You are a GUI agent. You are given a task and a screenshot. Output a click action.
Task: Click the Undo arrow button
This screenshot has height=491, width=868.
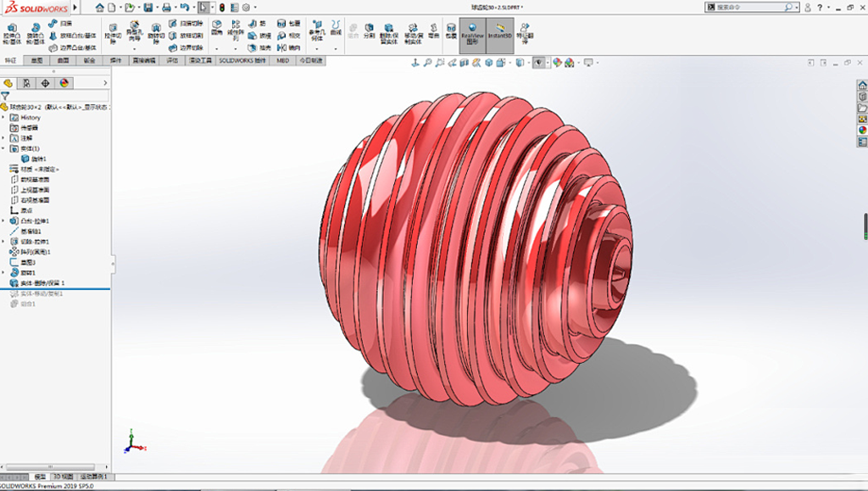[x=186, y=8]
